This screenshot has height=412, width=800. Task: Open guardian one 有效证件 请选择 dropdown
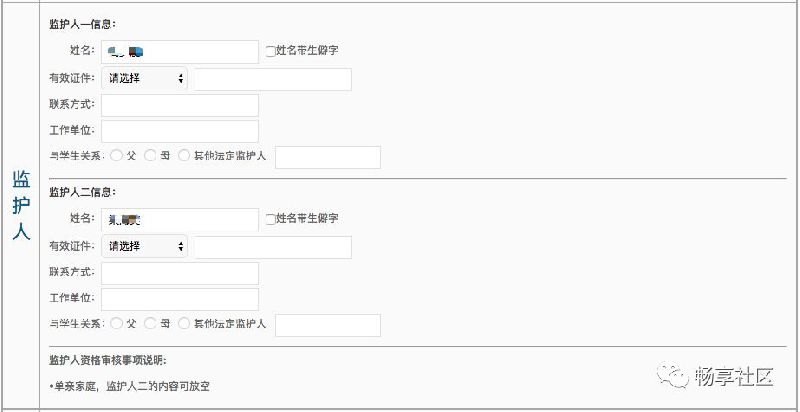pos(144,78)
